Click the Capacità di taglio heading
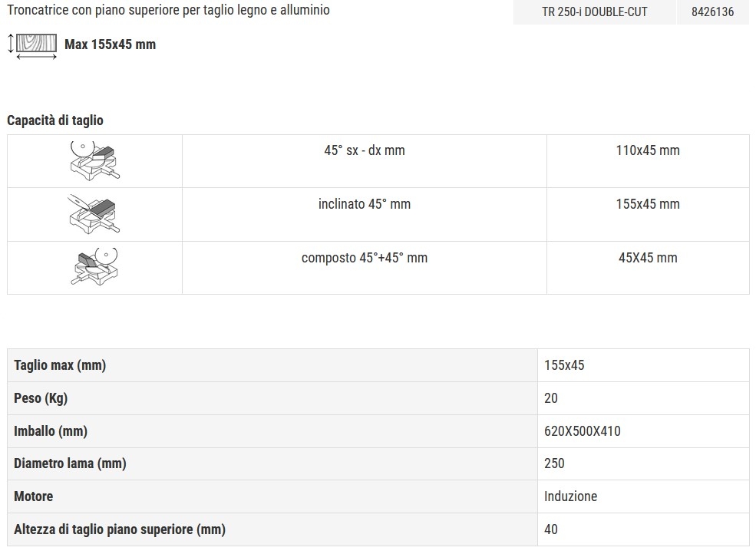The image size is (756, 554). (55, 120)
